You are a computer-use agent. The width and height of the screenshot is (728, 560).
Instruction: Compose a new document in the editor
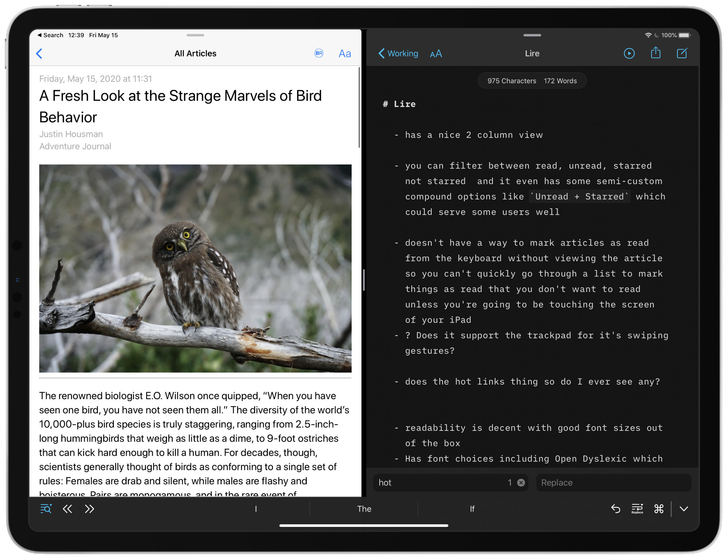(682, 53)
